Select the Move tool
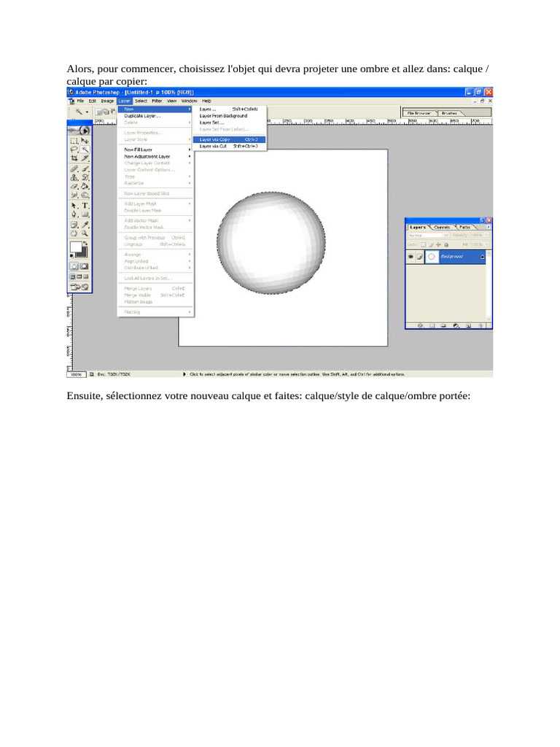Image resolution: width=560 pixels, height=747 pixels. (x=85, y=141)
